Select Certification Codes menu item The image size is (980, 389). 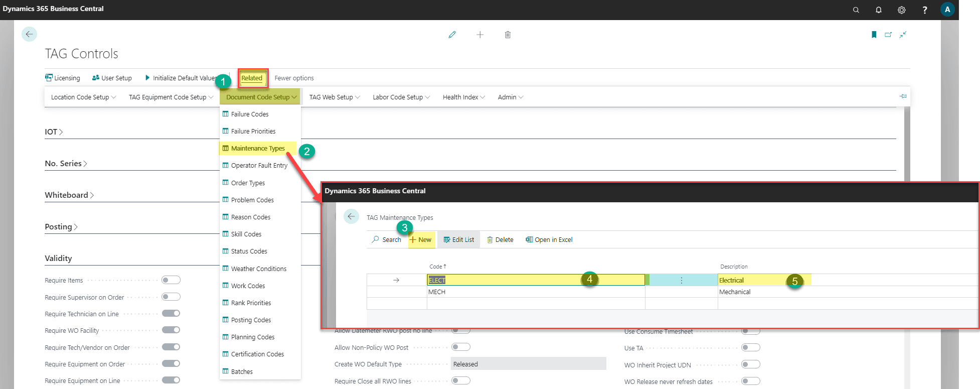(x=260, y=354)
